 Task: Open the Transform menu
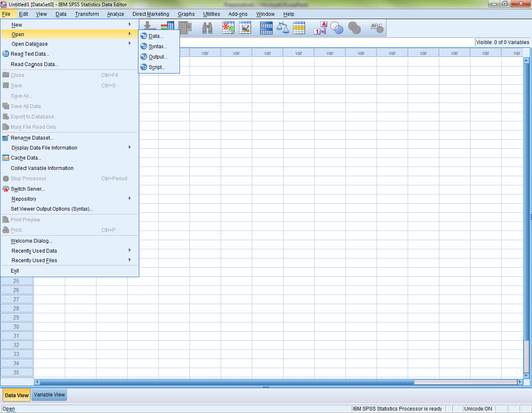point(87,14)
